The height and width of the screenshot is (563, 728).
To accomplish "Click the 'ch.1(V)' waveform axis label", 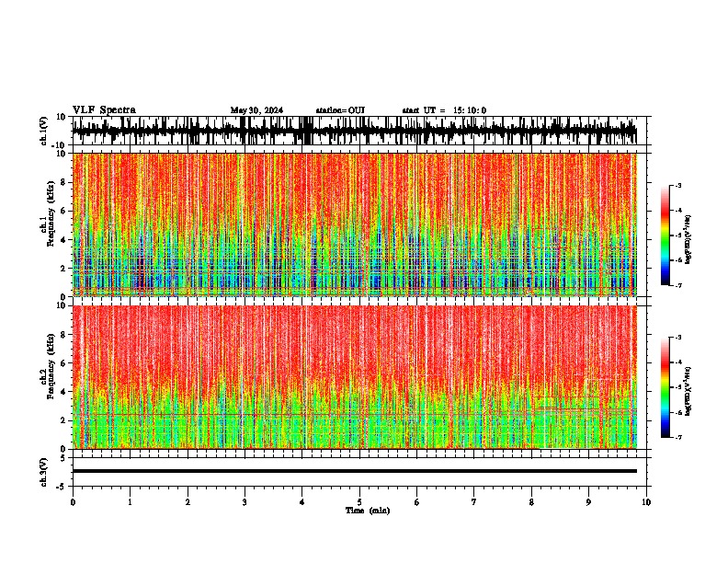I will pos(44,131).
